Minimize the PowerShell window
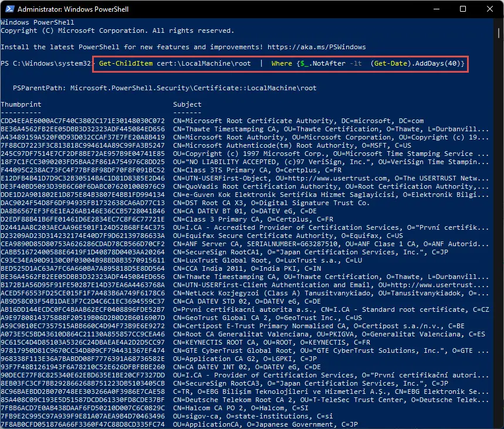Screen dimensions: 504x429 tap(437, 9)
